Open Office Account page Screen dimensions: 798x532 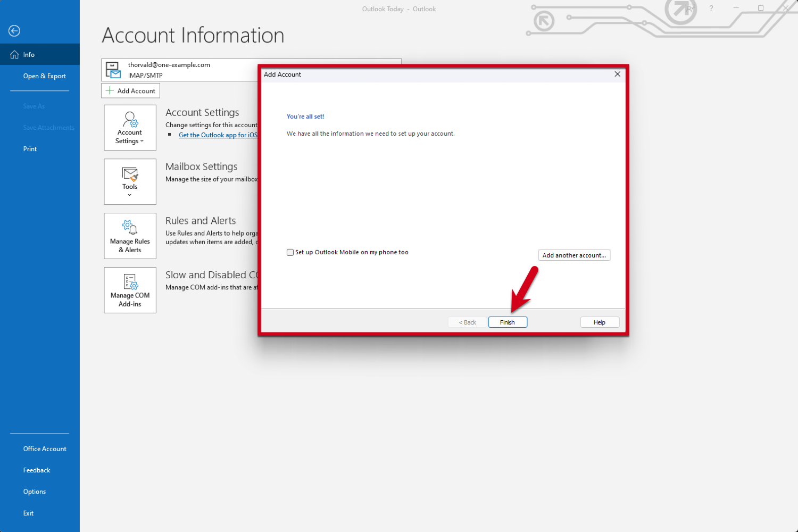click(45, 449)
